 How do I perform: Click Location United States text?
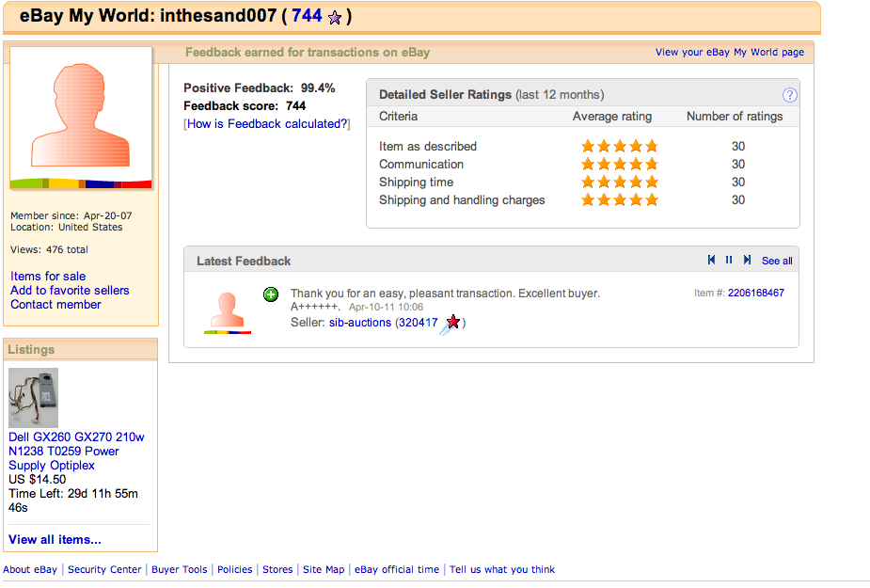67,227
